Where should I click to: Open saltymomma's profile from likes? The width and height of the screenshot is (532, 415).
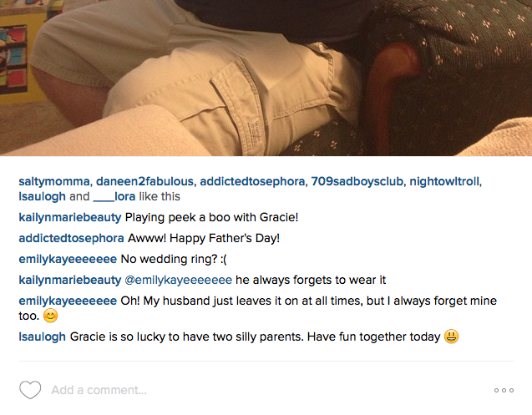(x=54, y=181)
